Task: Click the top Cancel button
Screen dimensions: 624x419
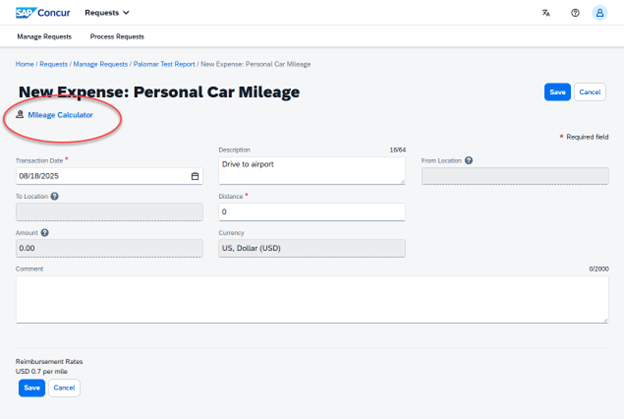Action: coord(590,92)
